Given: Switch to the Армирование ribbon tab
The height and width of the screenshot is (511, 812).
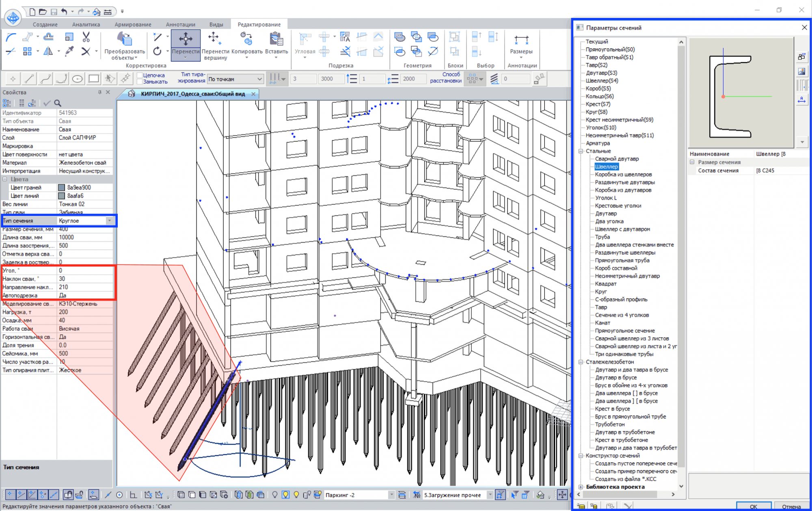Looking at the screenshot, I should (x=133, y=24).
